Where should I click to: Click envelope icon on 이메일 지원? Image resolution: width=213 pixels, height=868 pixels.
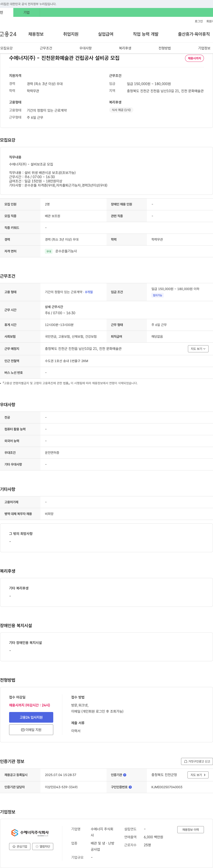point(23,730)
